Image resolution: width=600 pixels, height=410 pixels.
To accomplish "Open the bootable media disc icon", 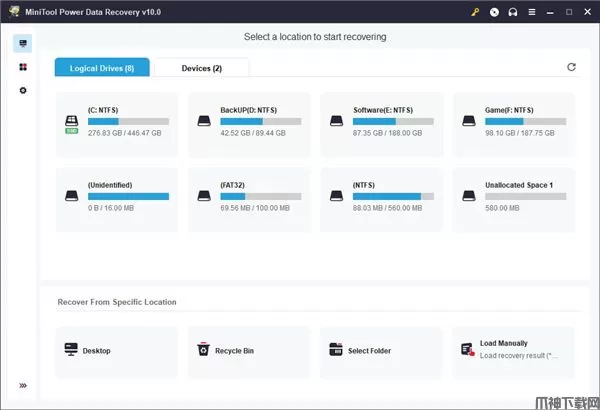I will click(x=494, y=12).
